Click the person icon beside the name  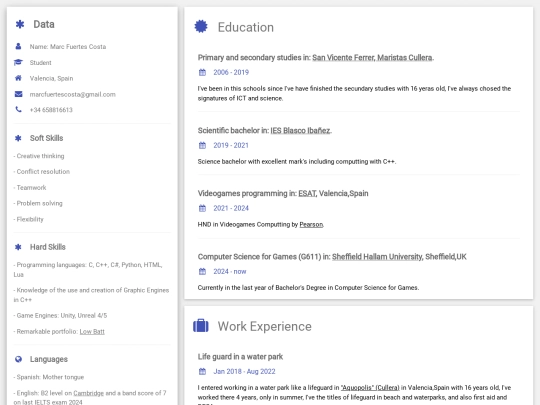tap(18, 46)
